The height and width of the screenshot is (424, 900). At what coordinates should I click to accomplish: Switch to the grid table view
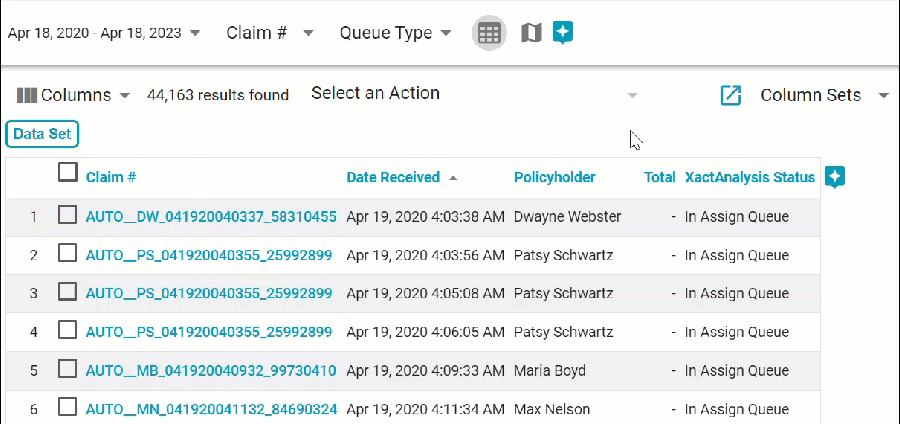point(488,33)
